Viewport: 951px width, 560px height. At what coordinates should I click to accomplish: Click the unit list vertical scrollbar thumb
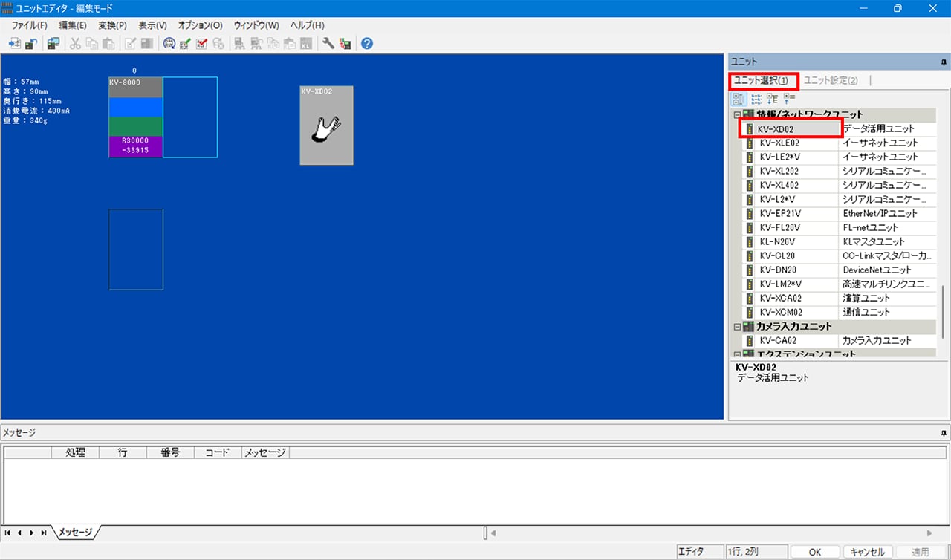click(x=944, y=313)
